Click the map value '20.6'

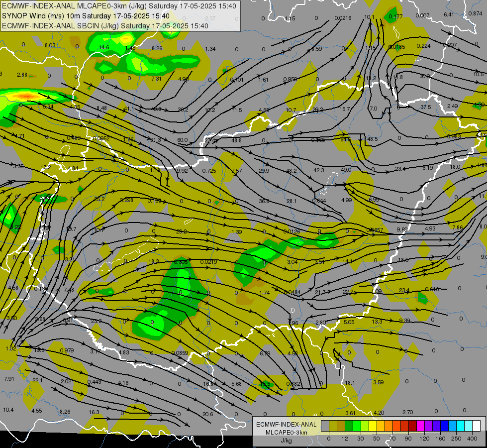(x=208, y=414)
